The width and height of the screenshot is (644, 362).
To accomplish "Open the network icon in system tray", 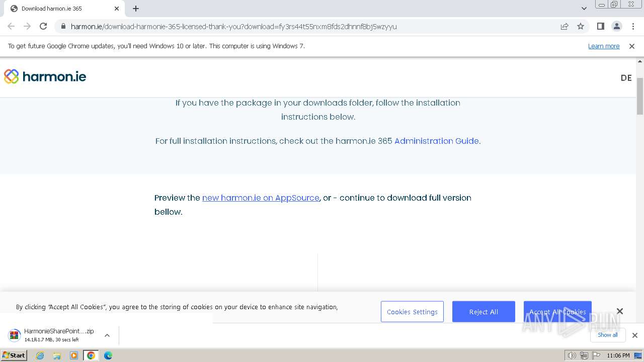I will tap(584, 355).
